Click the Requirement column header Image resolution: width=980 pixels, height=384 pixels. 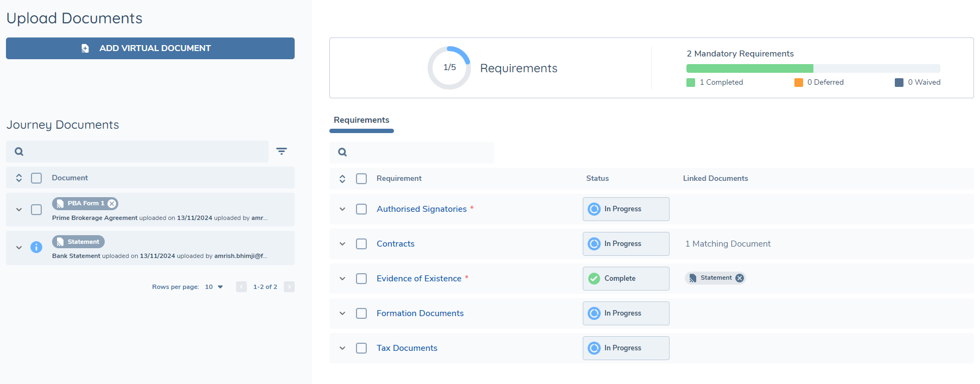point(399,179)
